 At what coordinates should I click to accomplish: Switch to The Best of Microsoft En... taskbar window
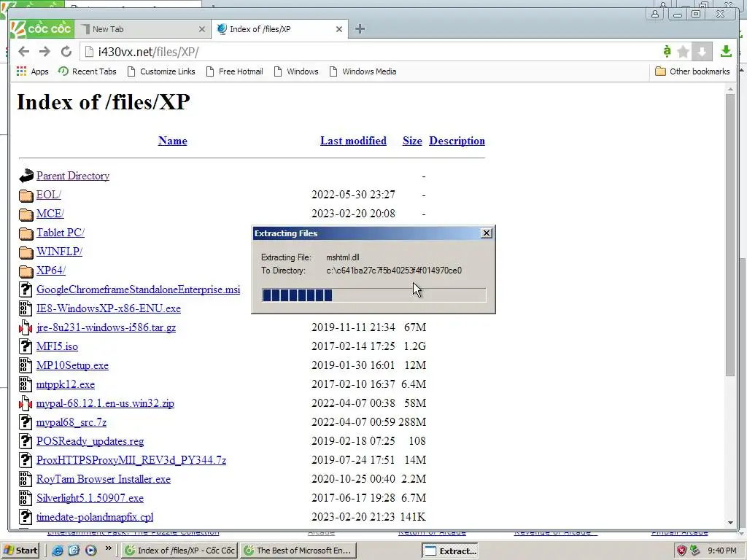(x=298, y=551)
